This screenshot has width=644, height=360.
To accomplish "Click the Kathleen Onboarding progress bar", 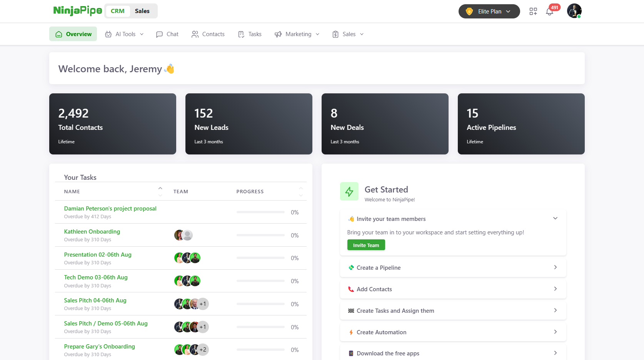I will (x=260, y=235).
